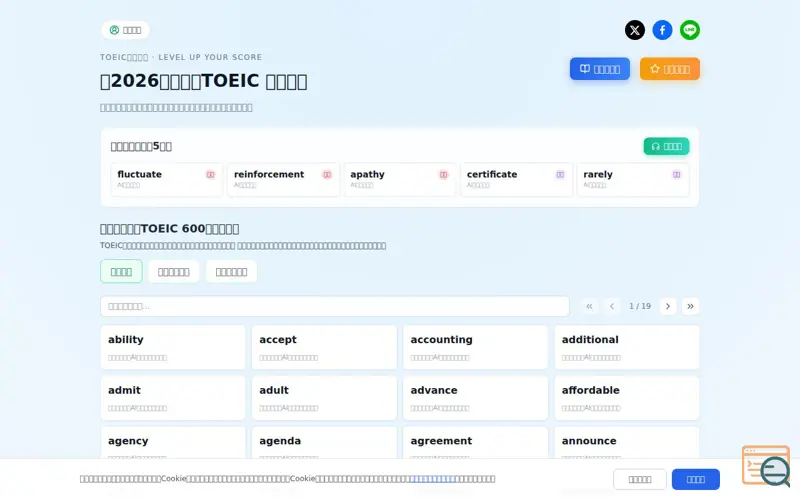Open the certificate daily word card

516,180
